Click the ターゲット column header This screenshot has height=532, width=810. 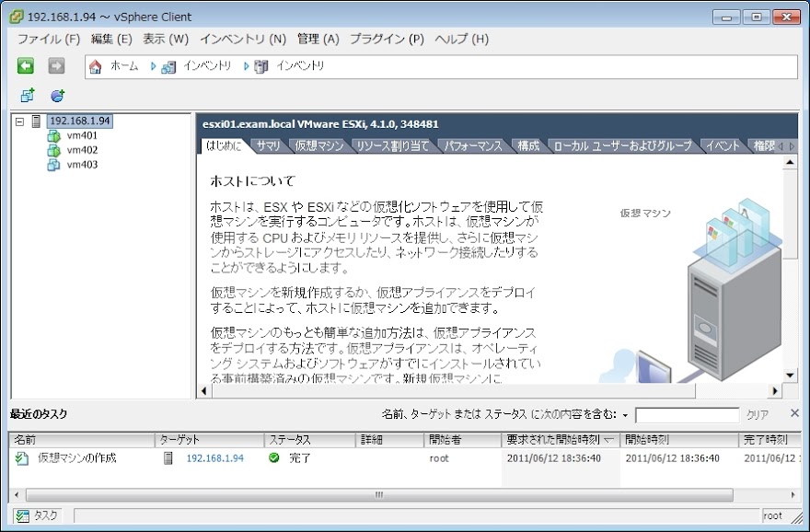[209, 440]
